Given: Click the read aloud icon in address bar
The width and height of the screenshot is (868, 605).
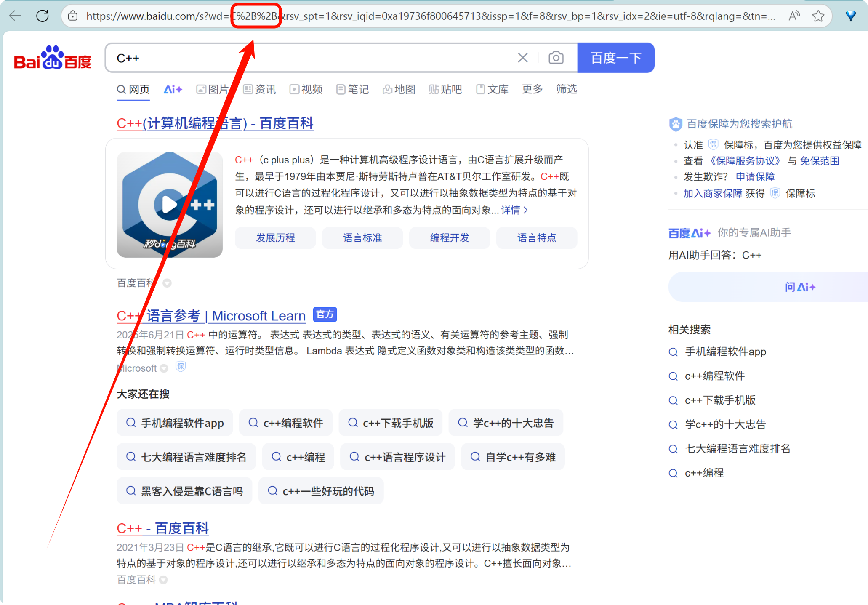Looking at the screenshot, I should (x=794, y=16).
